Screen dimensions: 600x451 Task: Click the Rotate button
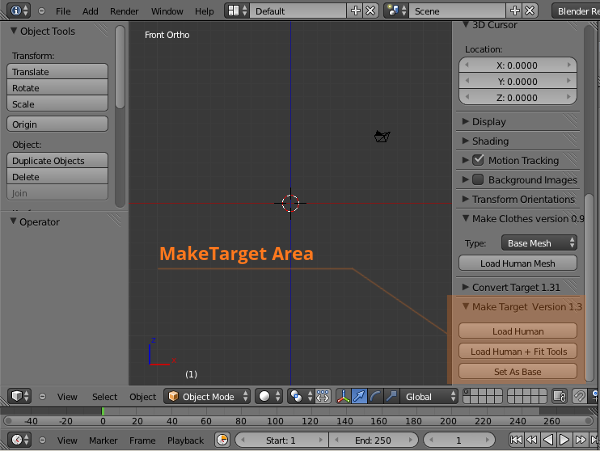(x=57, y=88)
